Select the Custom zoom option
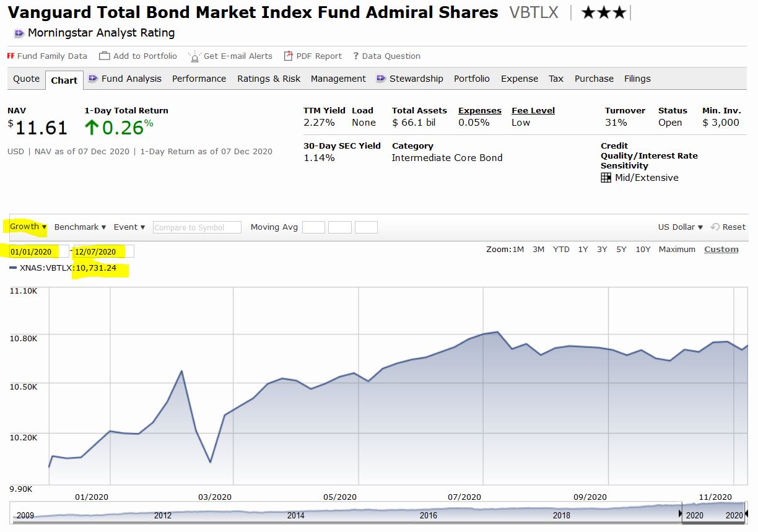Viewport: 758px width, 532px height. coord(721,250)
